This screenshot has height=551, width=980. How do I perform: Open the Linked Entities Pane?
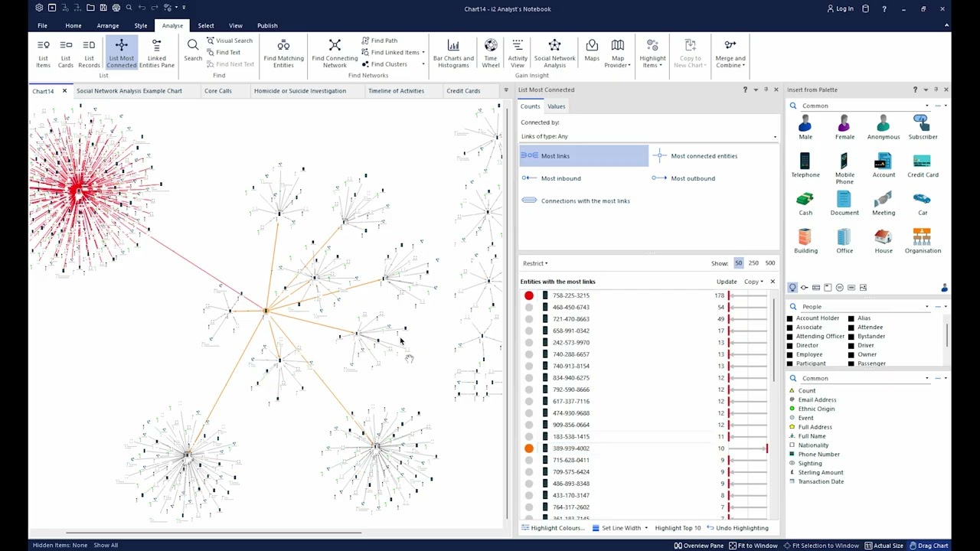pyautogui.click(x=157, y=54)
